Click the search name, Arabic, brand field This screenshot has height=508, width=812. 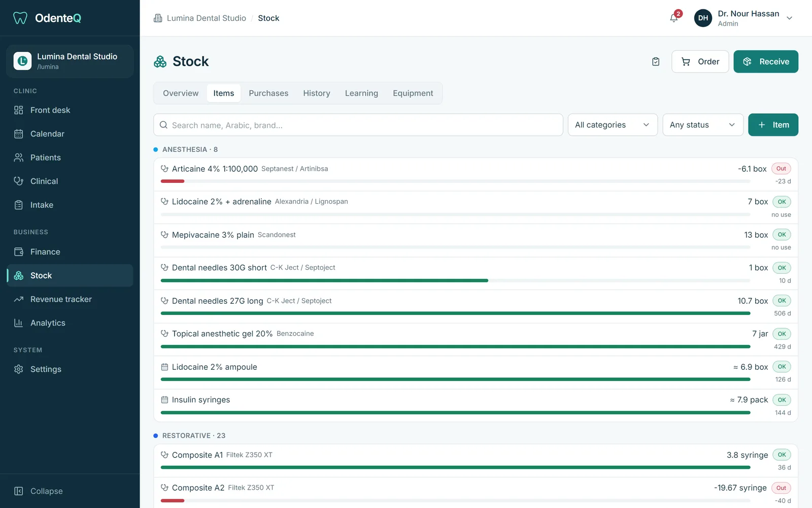pyautogui.click(x=358, y=125)
